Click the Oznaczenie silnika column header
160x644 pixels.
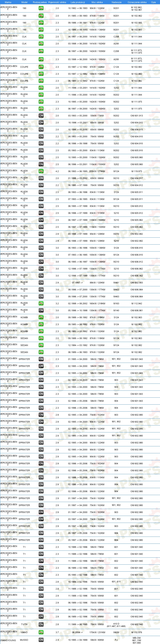(x=137, y=2)
